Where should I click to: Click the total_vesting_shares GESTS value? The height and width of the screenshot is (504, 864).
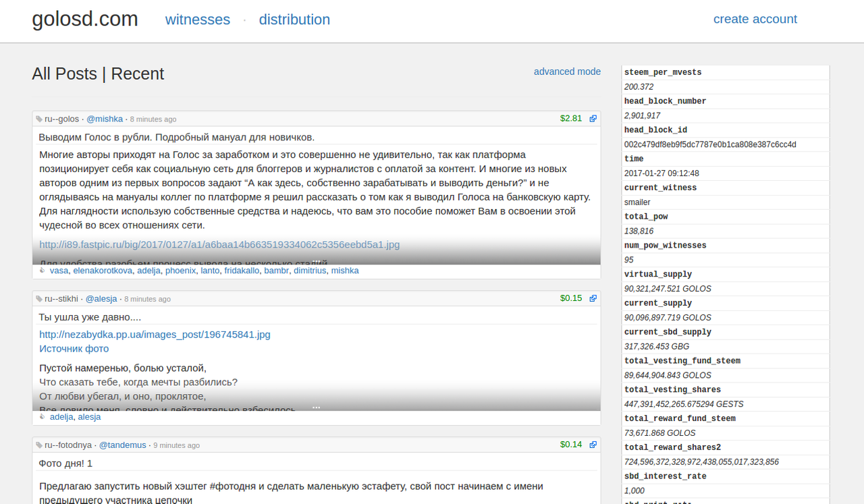[x=684, y=404]
